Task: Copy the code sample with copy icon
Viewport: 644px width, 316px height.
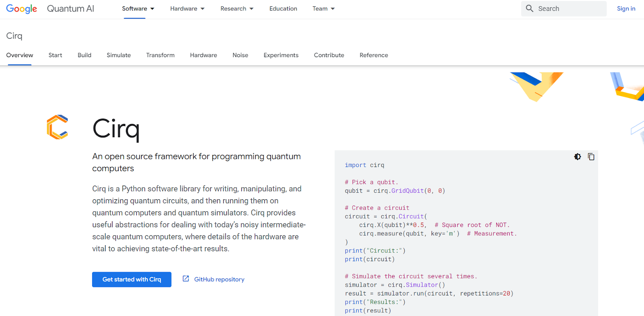Action: click(x=591, y=157)
